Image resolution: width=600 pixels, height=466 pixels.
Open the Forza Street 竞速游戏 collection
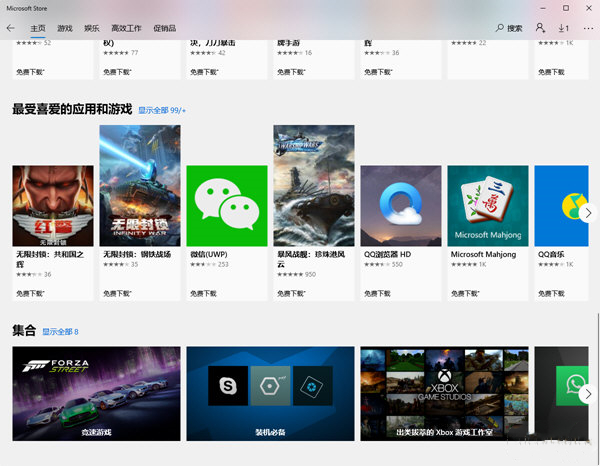coord(96,393)
